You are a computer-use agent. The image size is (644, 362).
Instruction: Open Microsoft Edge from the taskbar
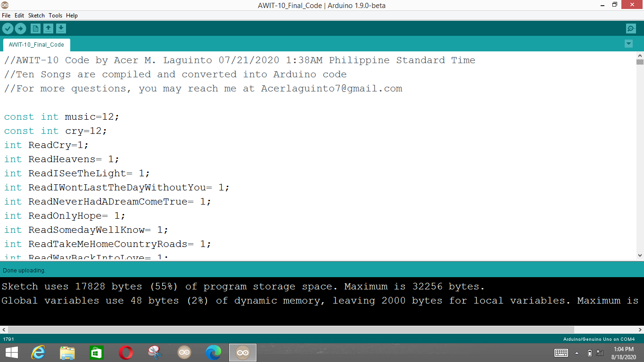(214, 353)
